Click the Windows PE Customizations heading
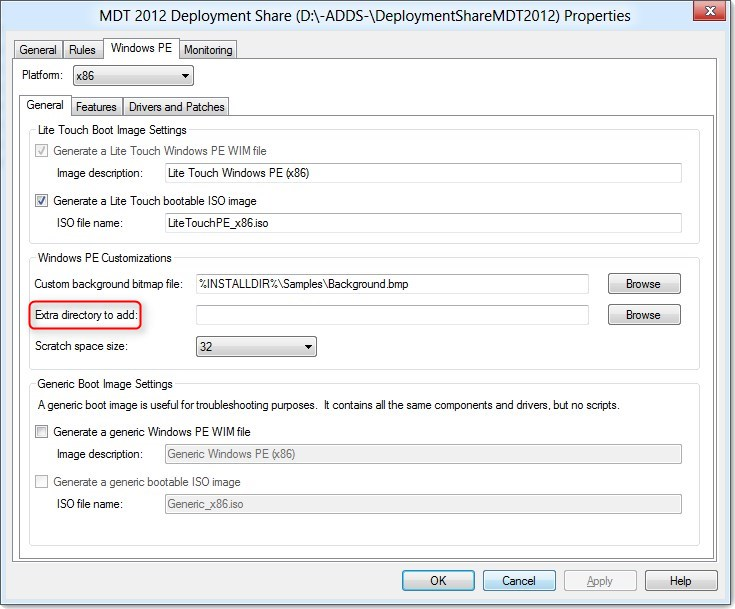The width and height of the screenshot is (735, 609). pyautogui.click(x=105, y=258)
